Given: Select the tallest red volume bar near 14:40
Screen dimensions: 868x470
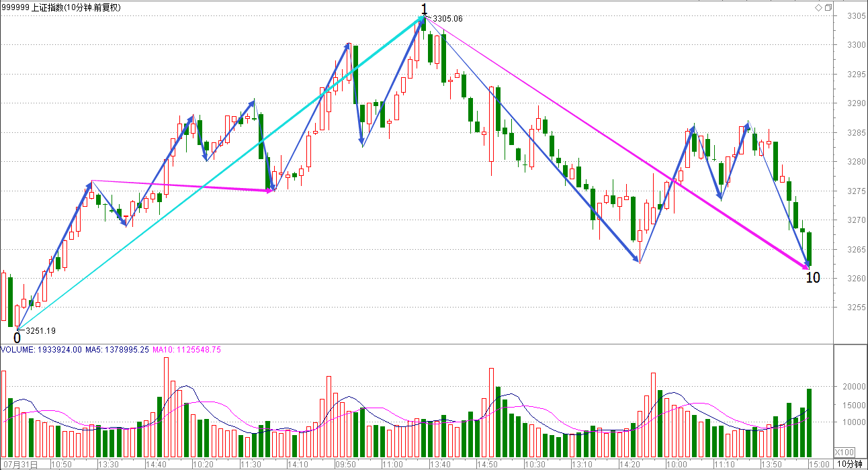Looking at the screenshot, I should tap(166, 408).
